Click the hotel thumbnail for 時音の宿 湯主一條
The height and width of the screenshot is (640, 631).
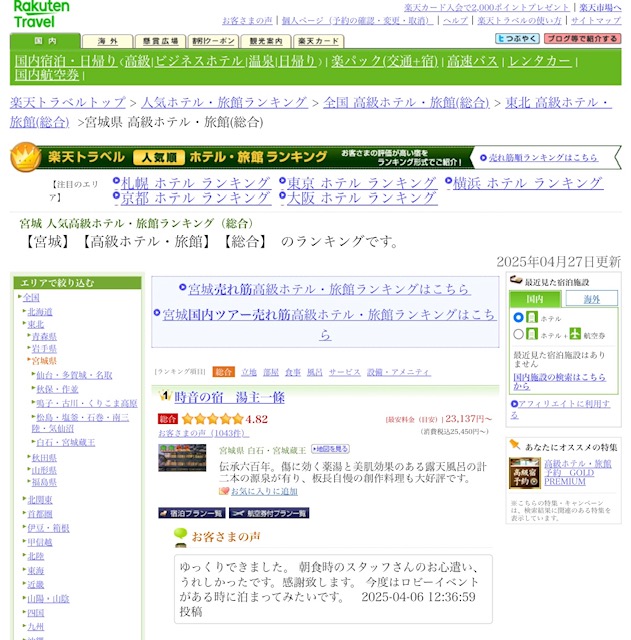(182, 458)
